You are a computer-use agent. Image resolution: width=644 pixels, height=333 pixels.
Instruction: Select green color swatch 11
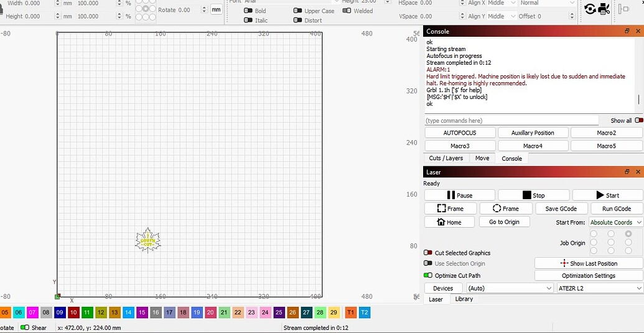point(87,312)
